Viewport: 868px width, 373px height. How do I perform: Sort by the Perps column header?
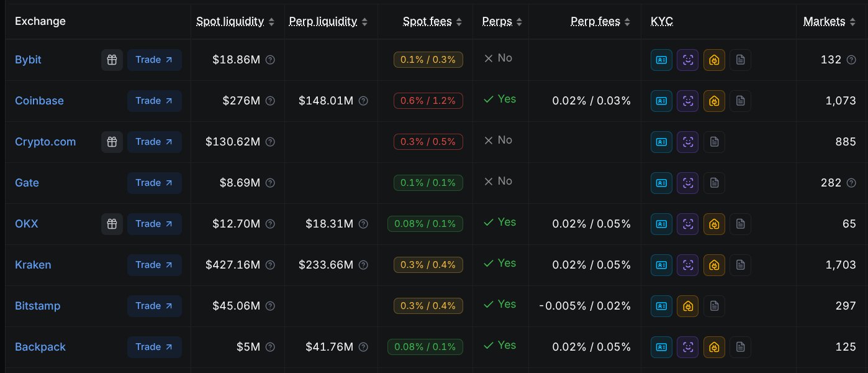click(x=502, y=21)
